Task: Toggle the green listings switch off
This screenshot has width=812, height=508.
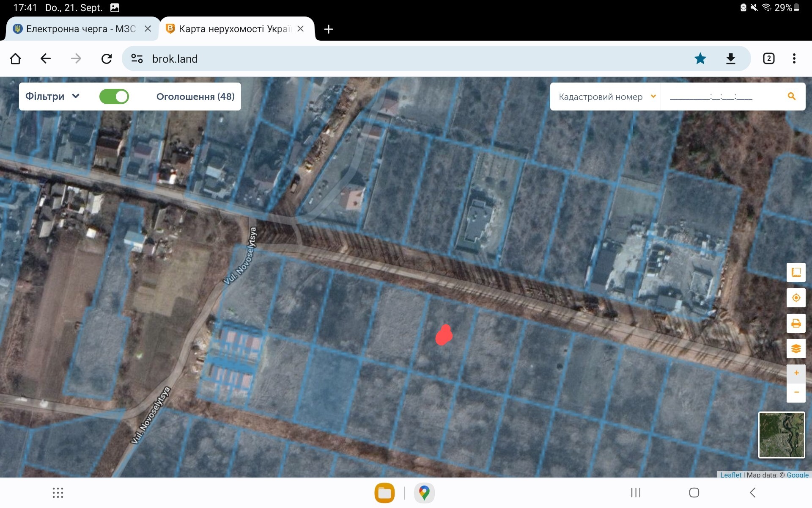Action: [x=114, y=97]
